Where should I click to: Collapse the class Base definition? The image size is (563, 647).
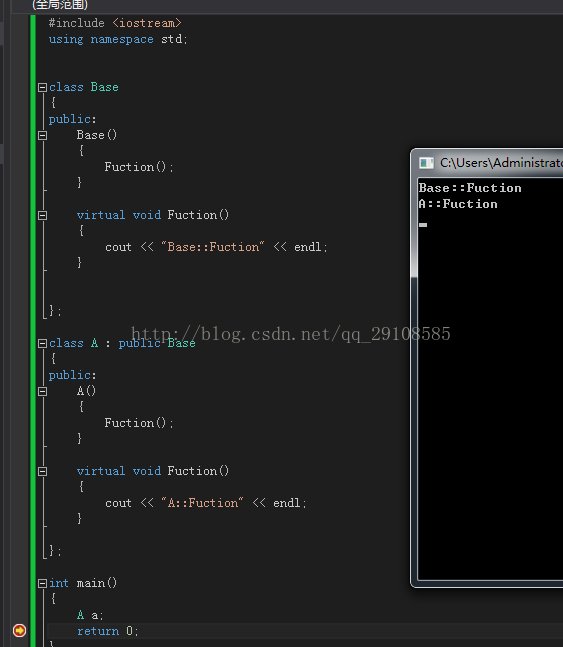coord(42,87)
